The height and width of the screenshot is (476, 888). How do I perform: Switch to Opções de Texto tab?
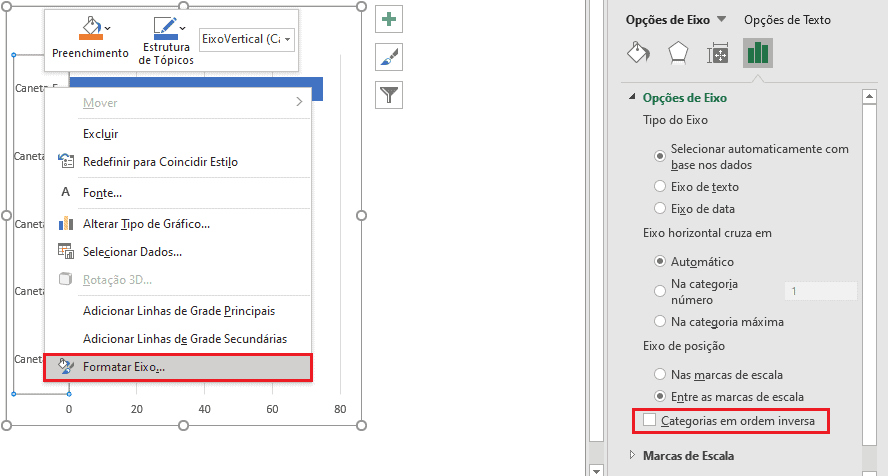(x=787, y=20)
